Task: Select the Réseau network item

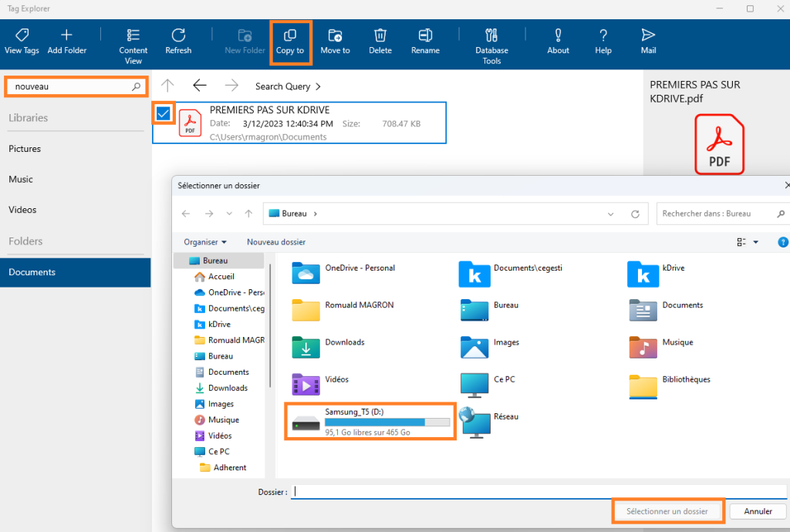Action: click(488, 422)
